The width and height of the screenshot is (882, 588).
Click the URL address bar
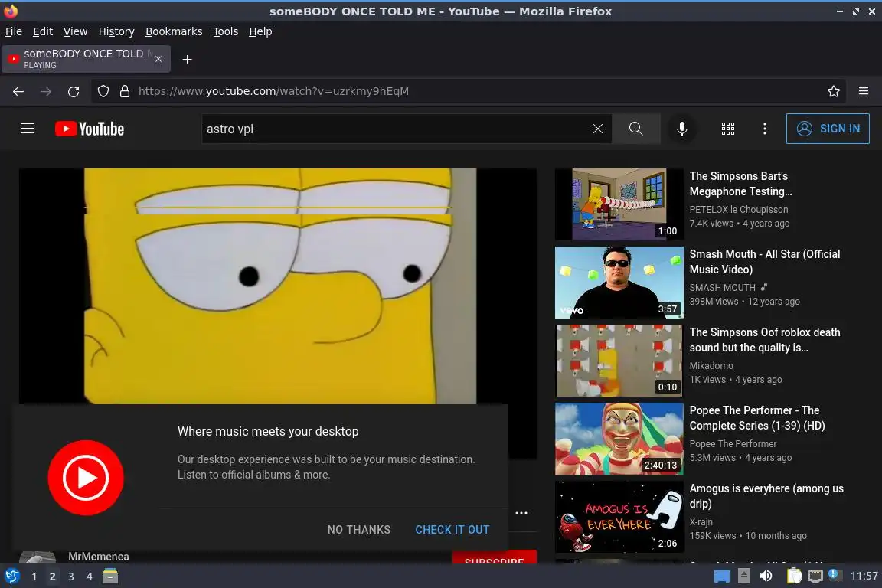(467, 91)
